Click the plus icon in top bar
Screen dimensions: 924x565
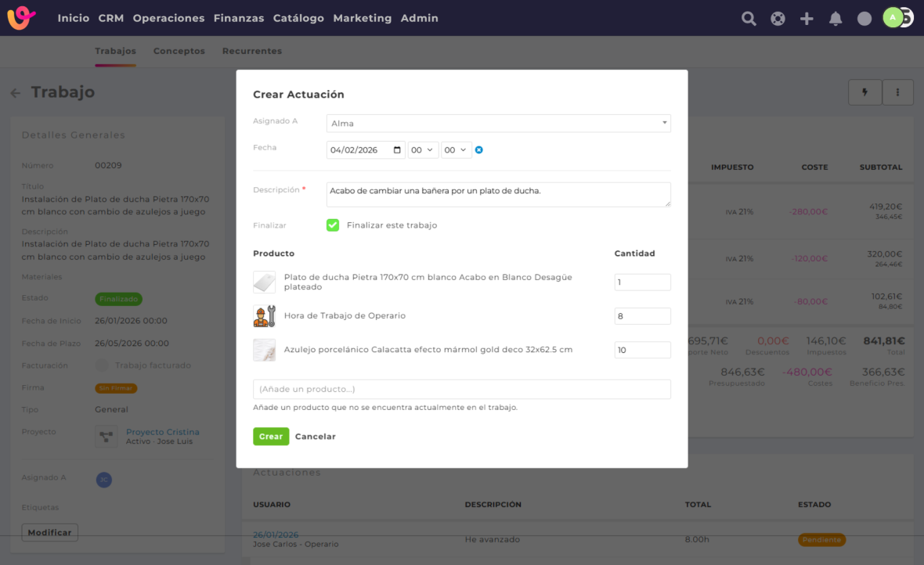pyautogui.click(x=807, y=19)
